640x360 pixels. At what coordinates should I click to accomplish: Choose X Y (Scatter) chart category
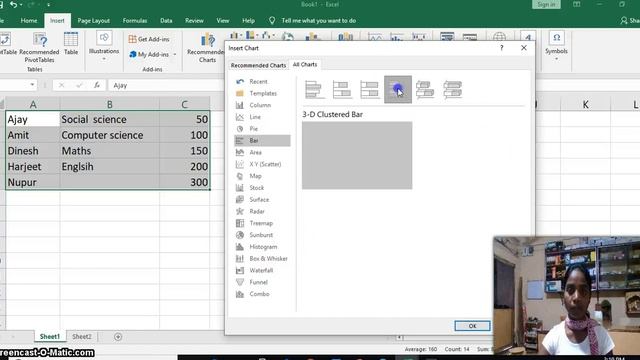[262, 164]
